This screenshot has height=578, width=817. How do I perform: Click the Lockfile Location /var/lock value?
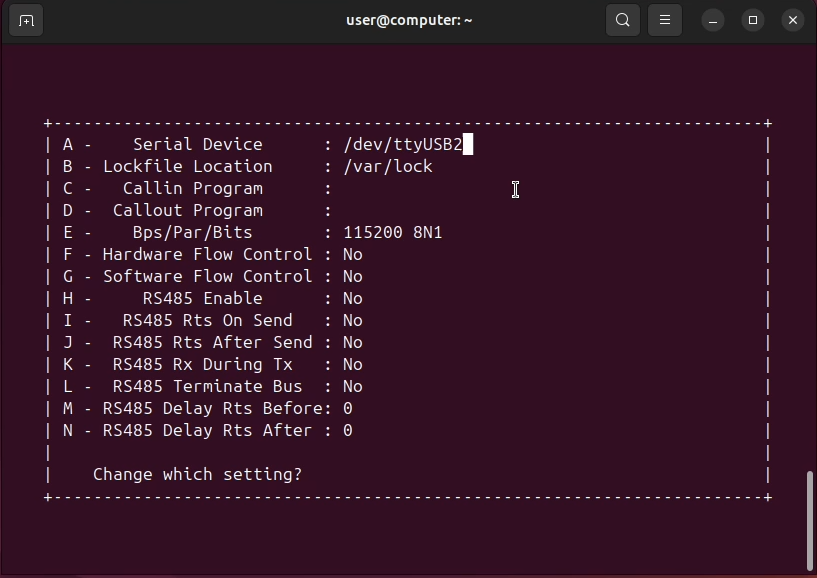tap(387, 167)
